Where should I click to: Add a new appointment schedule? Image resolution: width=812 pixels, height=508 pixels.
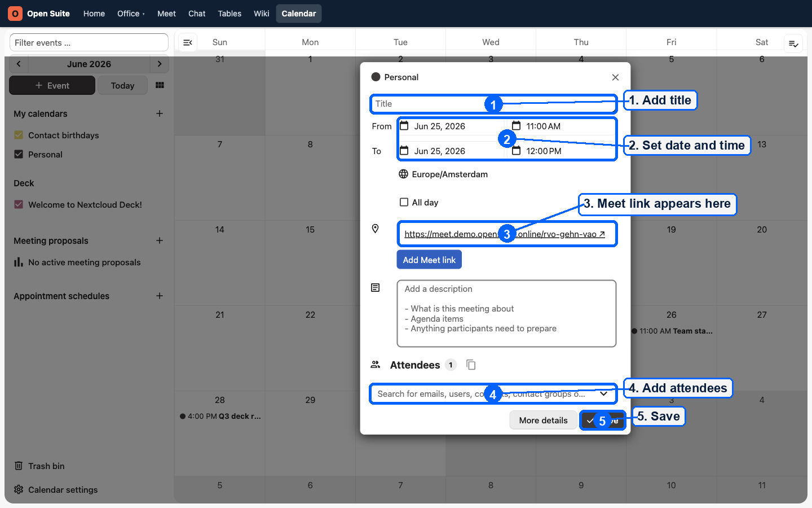pos(160,296)
